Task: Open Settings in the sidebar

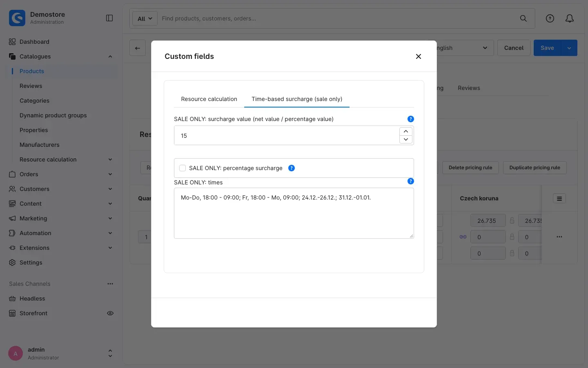Action: pos(31,263)
